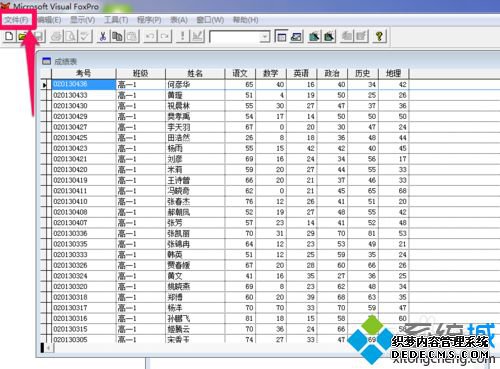
Task: Open the 帮助(H) menu
Action: [x=245, y=20]
